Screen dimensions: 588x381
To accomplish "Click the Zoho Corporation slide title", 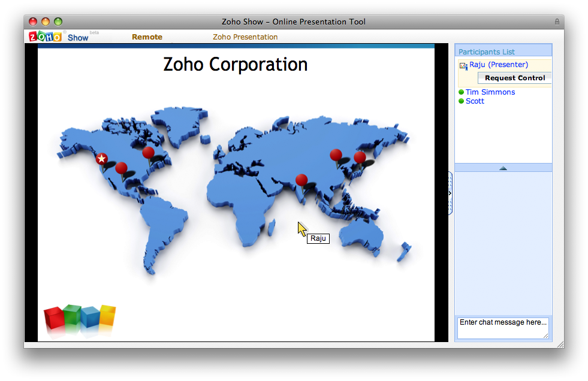I will [236, 64].
